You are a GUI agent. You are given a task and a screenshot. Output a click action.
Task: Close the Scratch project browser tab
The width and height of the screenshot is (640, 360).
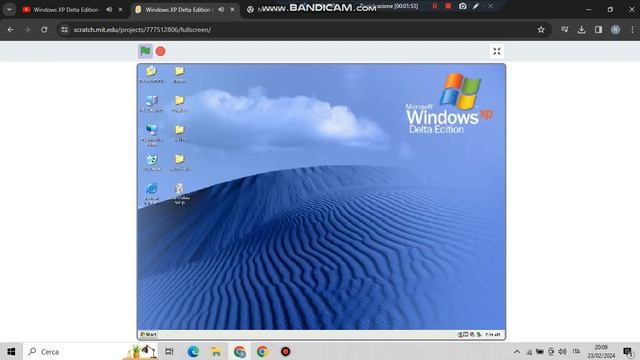point(232,9)
